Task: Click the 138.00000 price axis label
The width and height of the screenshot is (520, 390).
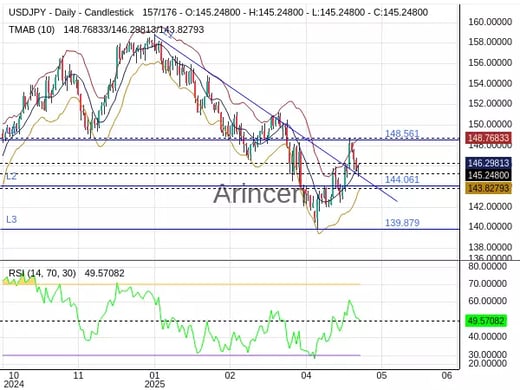Action: (490, 247)
